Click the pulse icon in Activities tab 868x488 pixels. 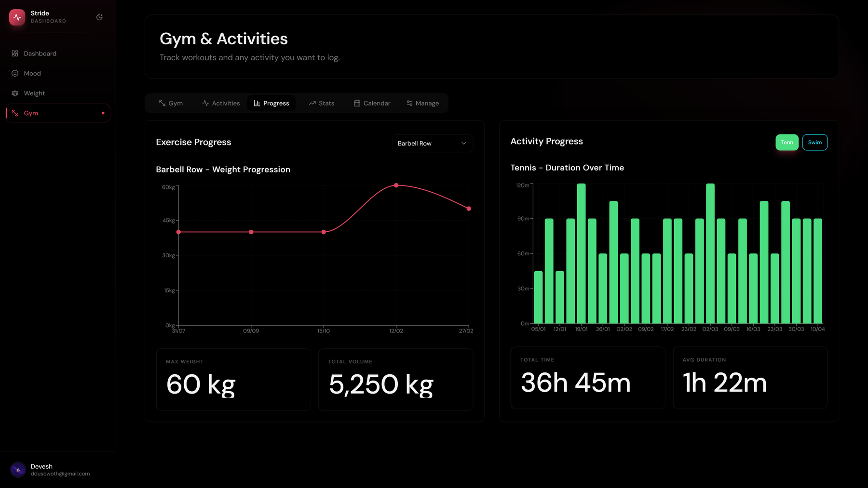pos(205,103)
